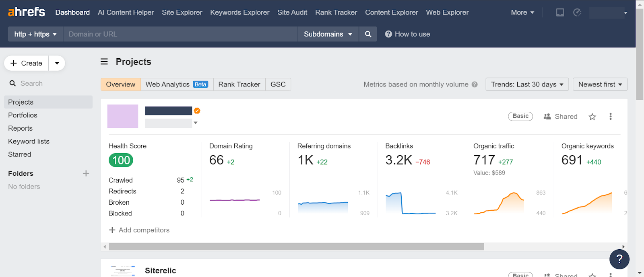Click the verified orange badge on project
The image size is (644, 277).
197,111
